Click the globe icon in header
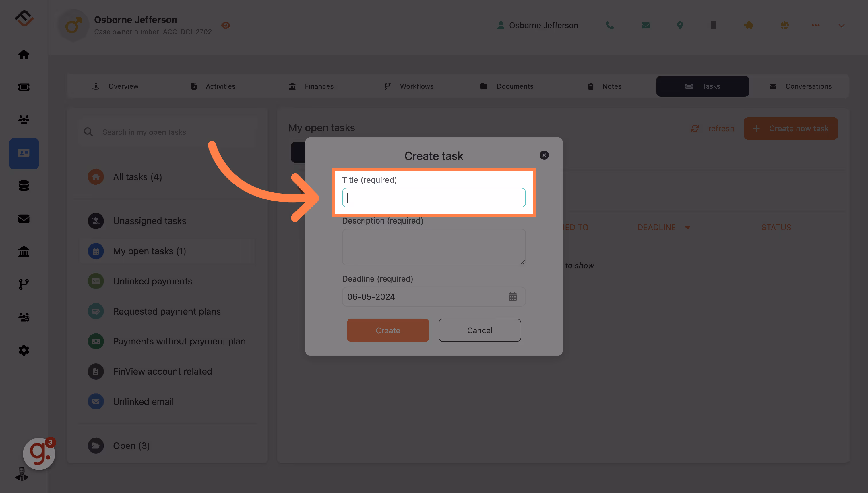 coord(784,25)
